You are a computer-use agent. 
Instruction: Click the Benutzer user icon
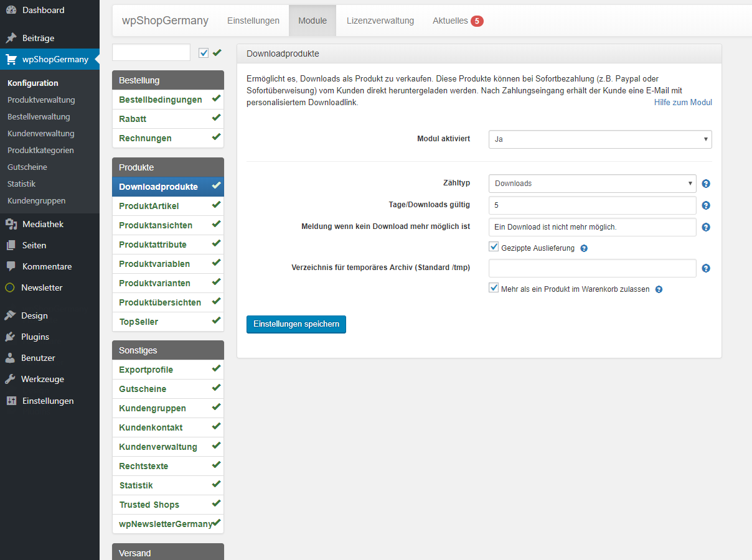(10, 358)
